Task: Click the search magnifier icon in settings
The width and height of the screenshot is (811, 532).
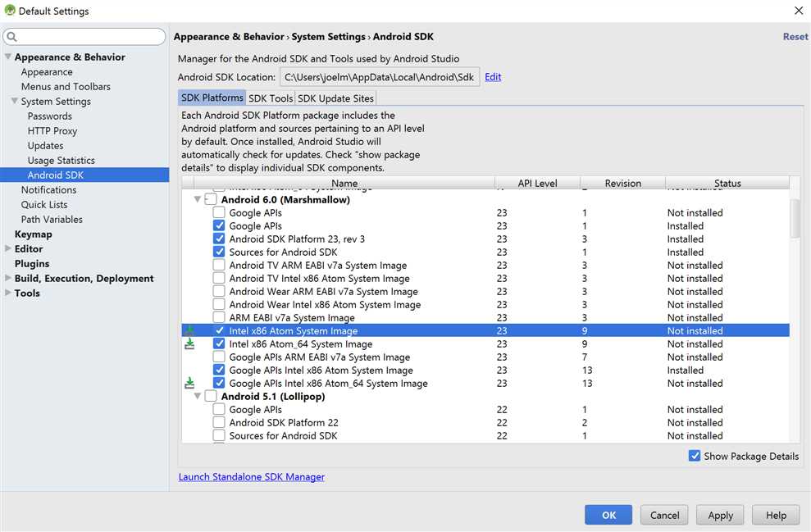Action: (x=12, y=37)
